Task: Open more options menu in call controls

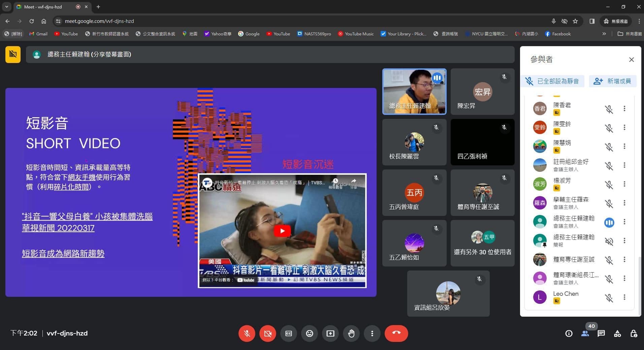Action: (372, 333)
